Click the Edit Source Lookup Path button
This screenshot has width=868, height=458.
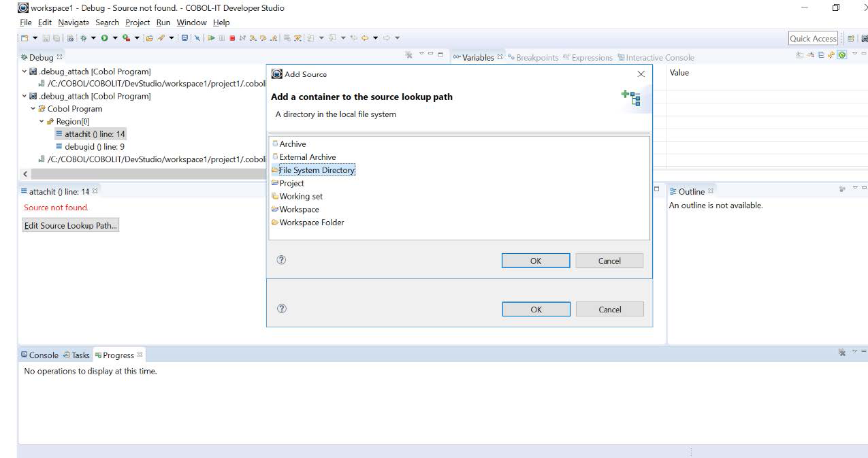click(71, 225)
